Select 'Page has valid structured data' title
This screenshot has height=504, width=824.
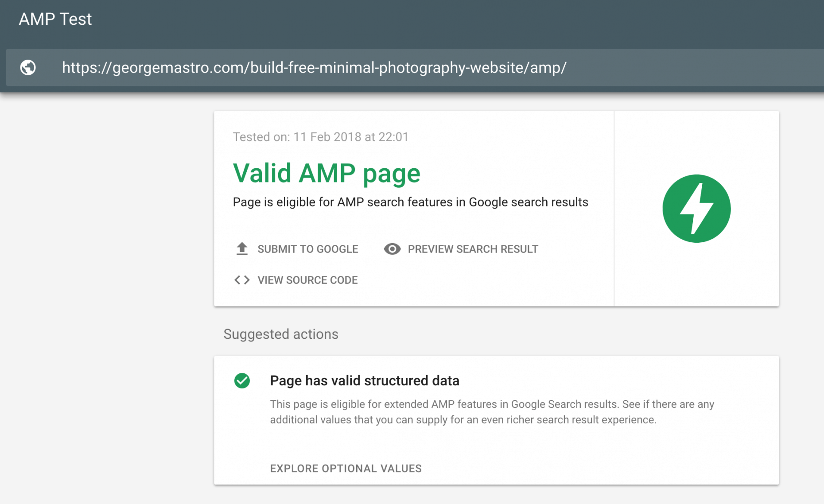click(364, 380)
